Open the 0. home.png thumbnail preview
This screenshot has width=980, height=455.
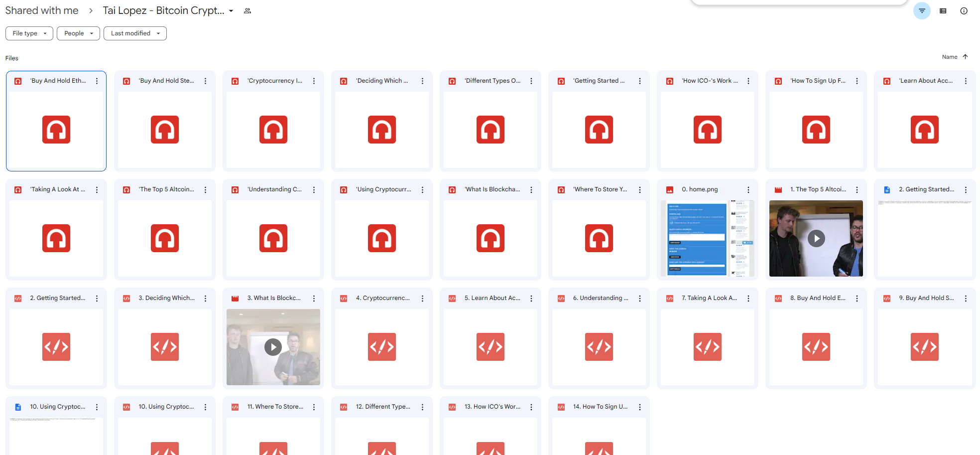708,238
